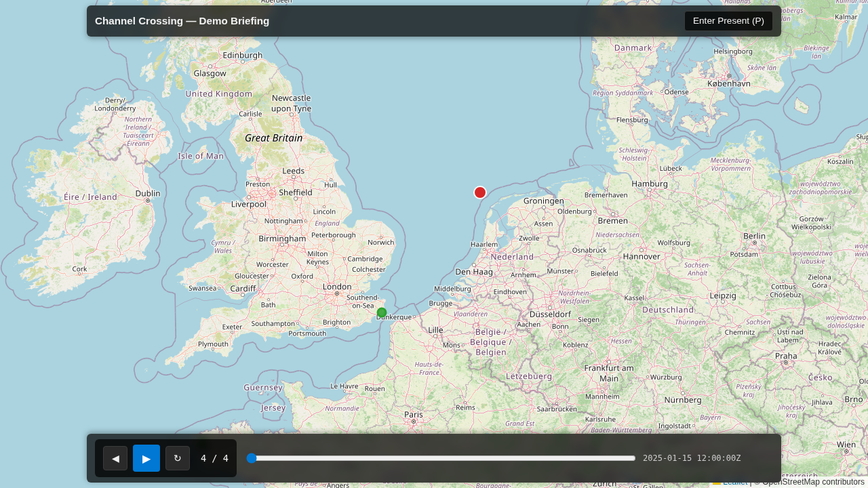Viewport: 868px width, 488px height.
Task: Click the Hannover label on map
Action: (642, 256)
